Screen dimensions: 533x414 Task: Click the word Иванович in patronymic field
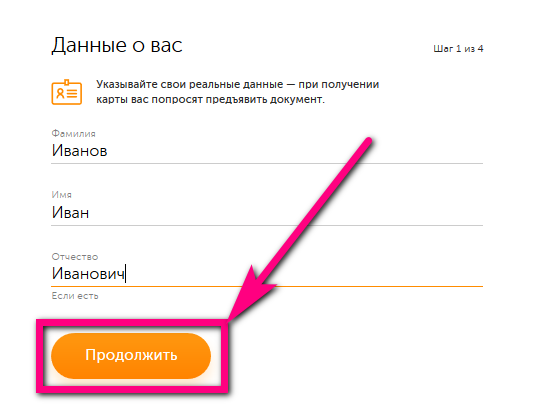(88, 273)
